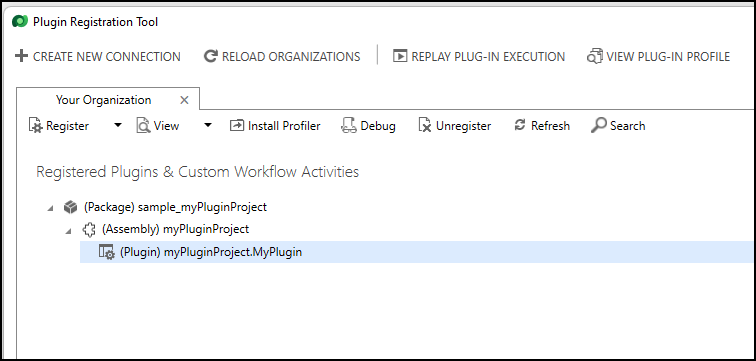Screen dimensions: 756x361
Task: Click the Debug glasses icon
Action: 349,126
